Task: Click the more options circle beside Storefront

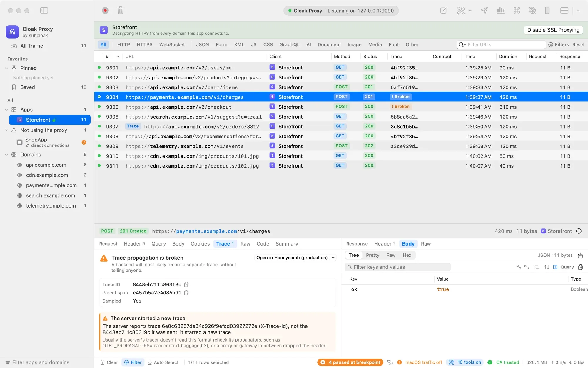Action: 579,231
